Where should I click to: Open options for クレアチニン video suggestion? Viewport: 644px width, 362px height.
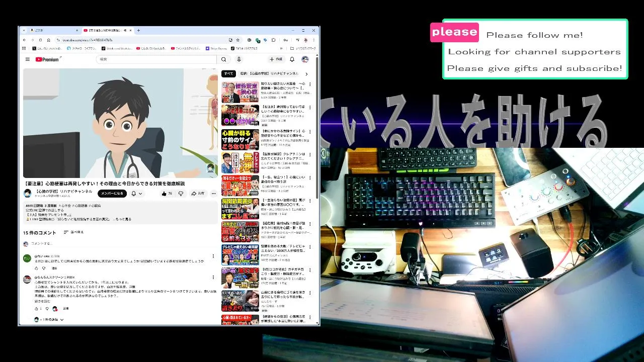(310, 154)
